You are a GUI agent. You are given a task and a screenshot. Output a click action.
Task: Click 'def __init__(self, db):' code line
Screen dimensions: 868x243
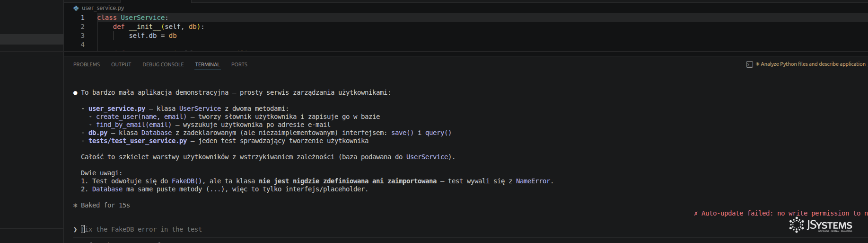(x=158, y=27)
